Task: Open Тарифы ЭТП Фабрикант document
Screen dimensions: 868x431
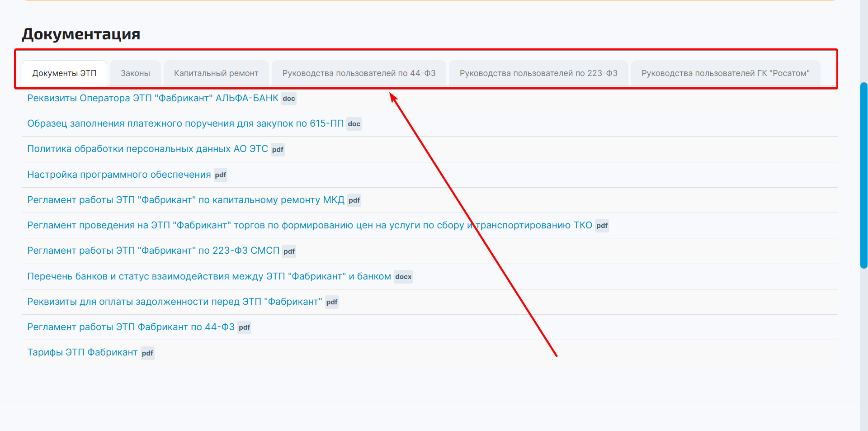Action: coord(82,352)
